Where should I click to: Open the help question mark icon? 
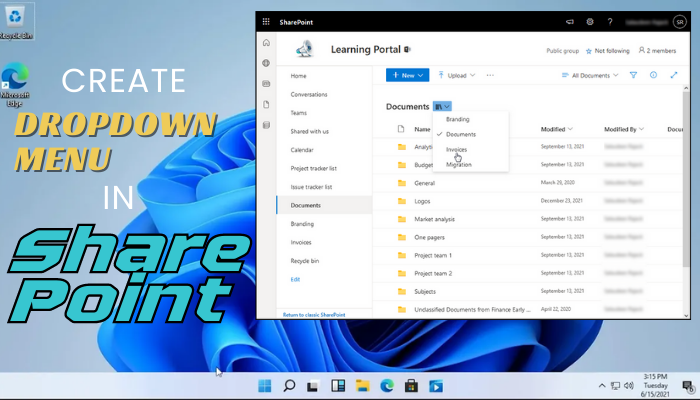pyautogui.click(x=610, y=21)
